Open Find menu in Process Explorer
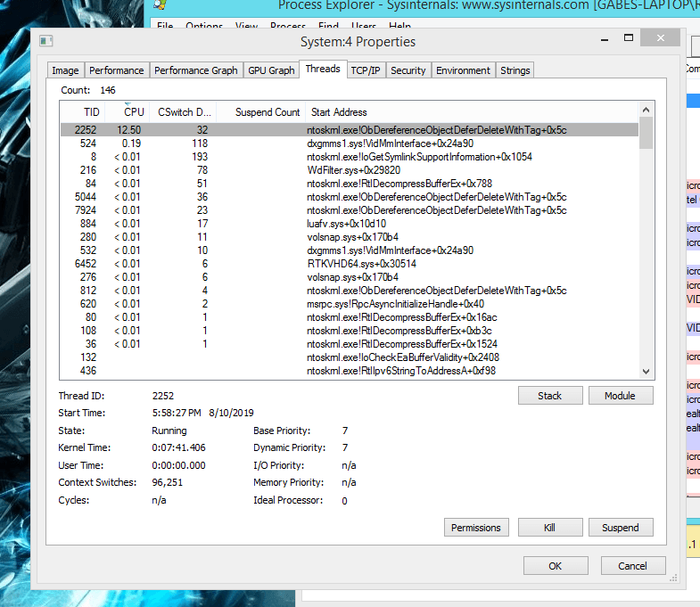Image resolution: width=700 pixels, height=607 pixels. pyautogui.click(x=328, y=26)
